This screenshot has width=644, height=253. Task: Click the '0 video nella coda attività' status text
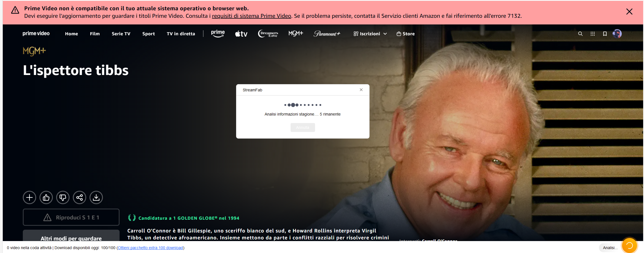tap(29, 248)
